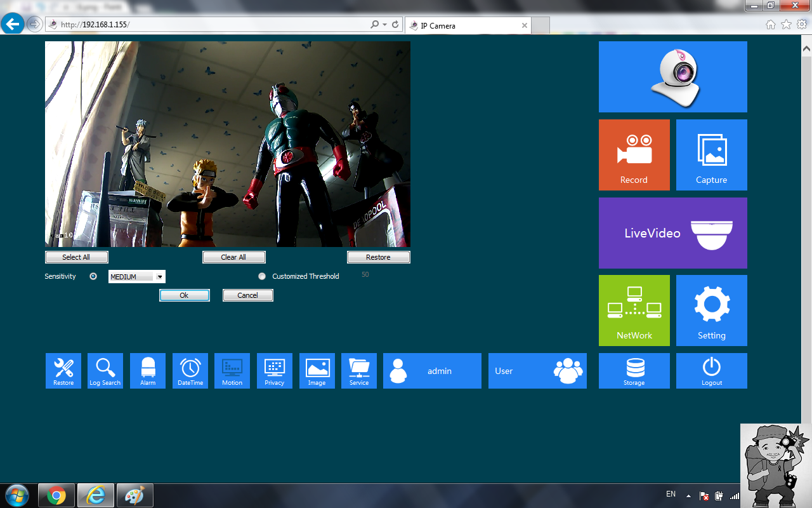The width and height of the screenshot is (812, 508).
Task: Close the IP Camera tab
Action: point(524,26)
